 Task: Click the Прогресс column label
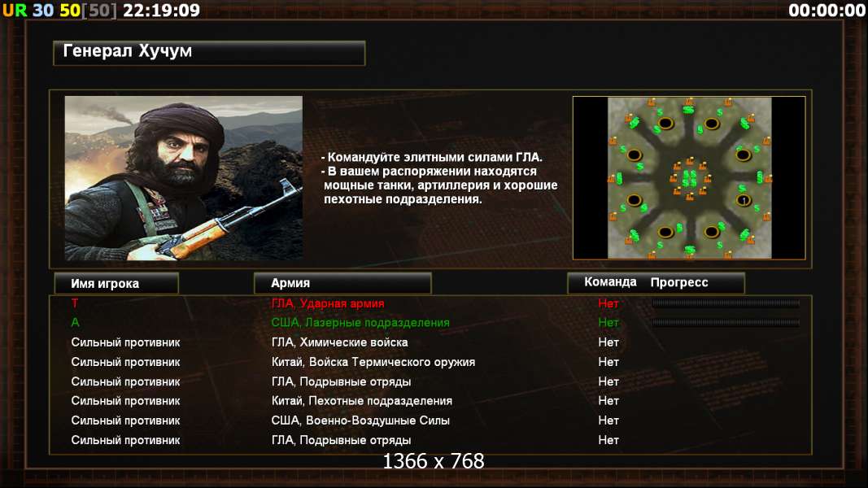[x=679, y=282]
